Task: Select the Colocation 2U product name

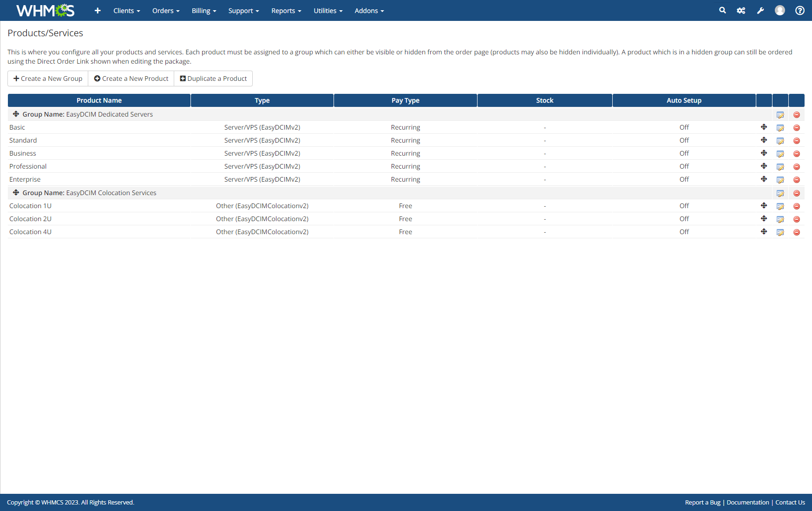Action: (30, 219)
